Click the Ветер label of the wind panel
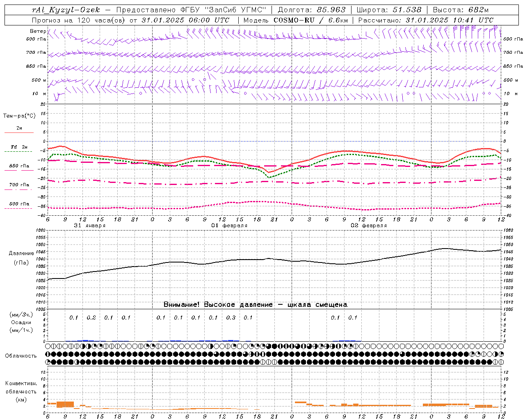Screen dimensions: 525x420 [x=38, y=31]
